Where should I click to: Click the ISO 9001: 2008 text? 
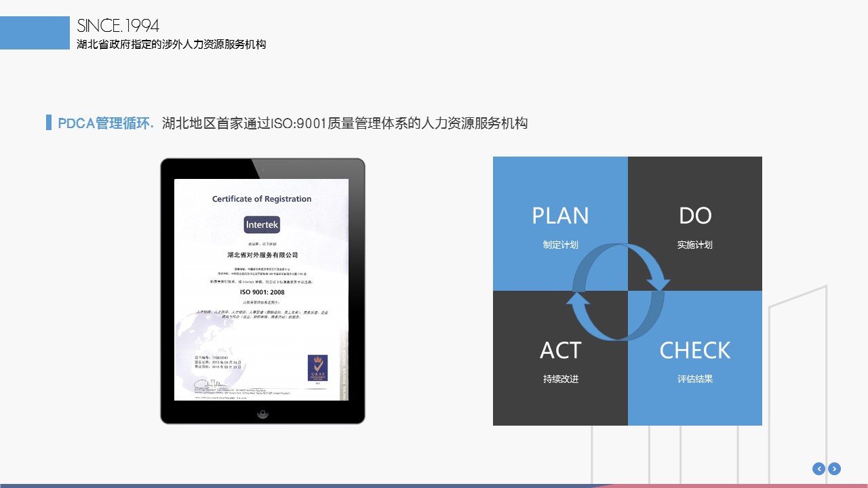pos(262,292)
